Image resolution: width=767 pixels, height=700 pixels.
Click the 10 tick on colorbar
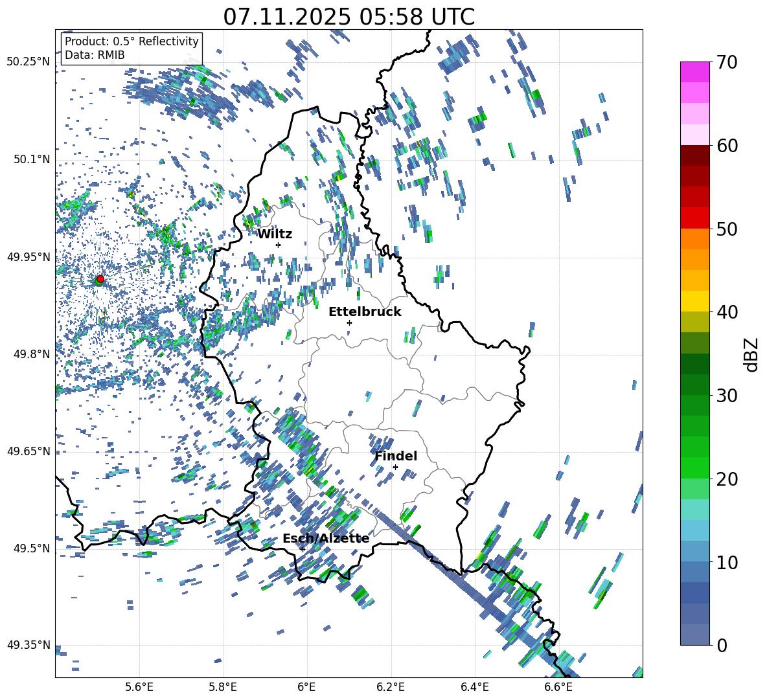[x=727, y=563]
